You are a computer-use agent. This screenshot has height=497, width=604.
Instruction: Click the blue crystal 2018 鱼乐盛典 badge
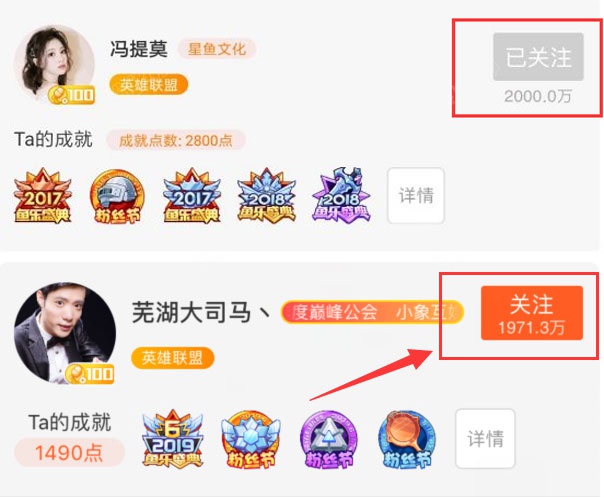pyautogui.click(x=266, y=195)
